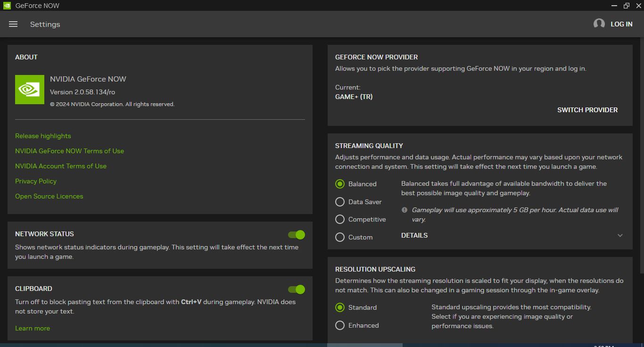Restore down the GeForce NOW window
Viewport: 644px width, 347px height.
coord(627,6)
